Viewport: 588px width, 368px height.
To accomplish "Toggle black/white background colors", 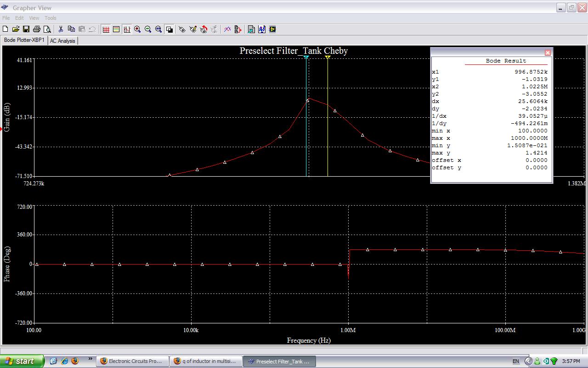I will point(169,29).
